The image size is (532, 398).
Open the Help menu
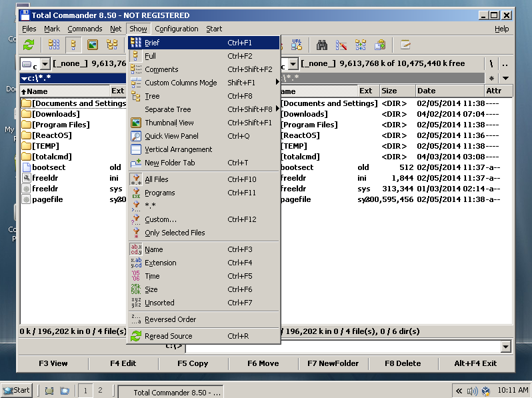[501, 29]
